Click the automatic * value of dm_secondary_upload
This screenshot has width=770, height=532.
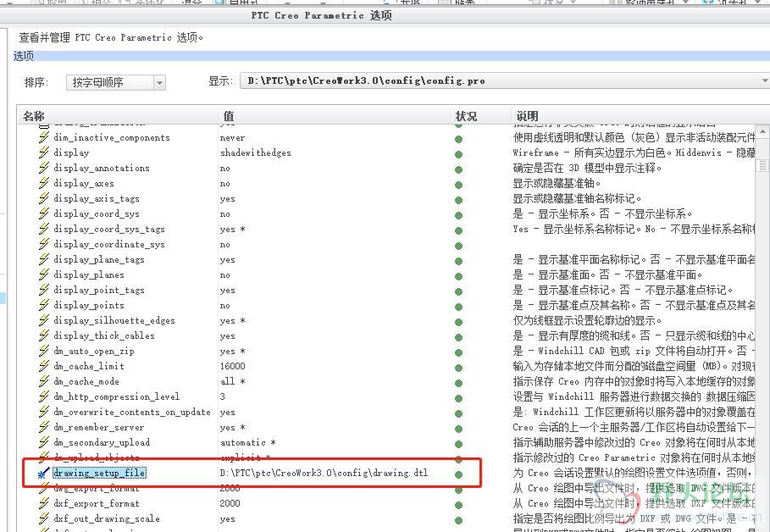(247, 442)
